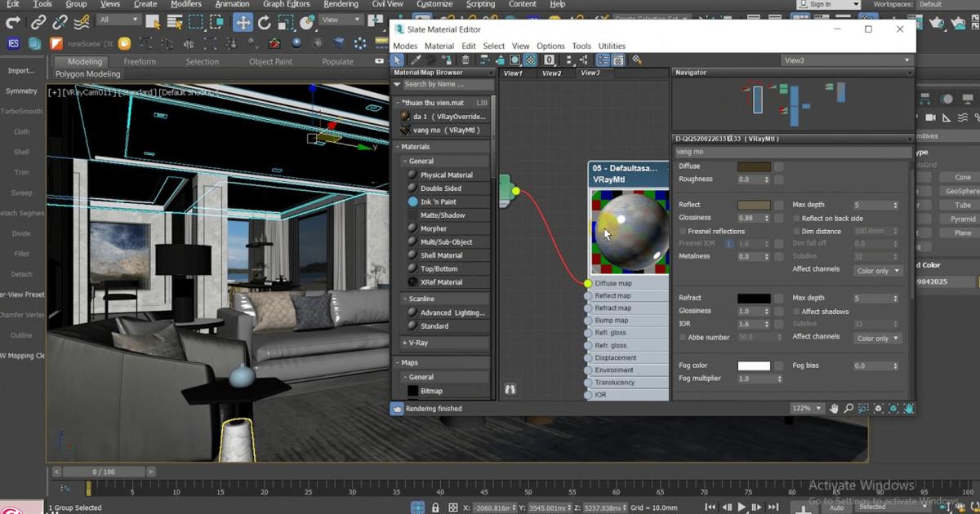The width and height of the screenshot is (980, 514).
Task: Click the Rotate tool in main toolbar
Action: pos(264,22)
